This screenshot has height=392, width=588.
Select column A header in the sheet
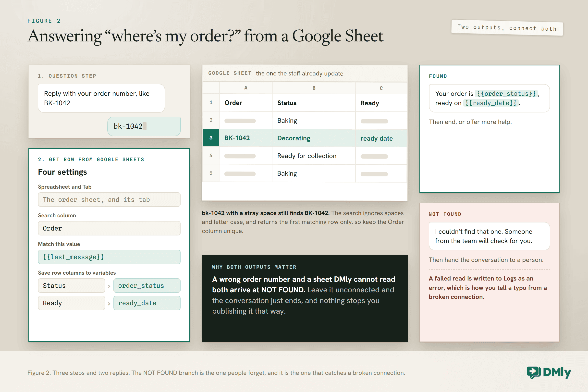click(x=246, y=88)
